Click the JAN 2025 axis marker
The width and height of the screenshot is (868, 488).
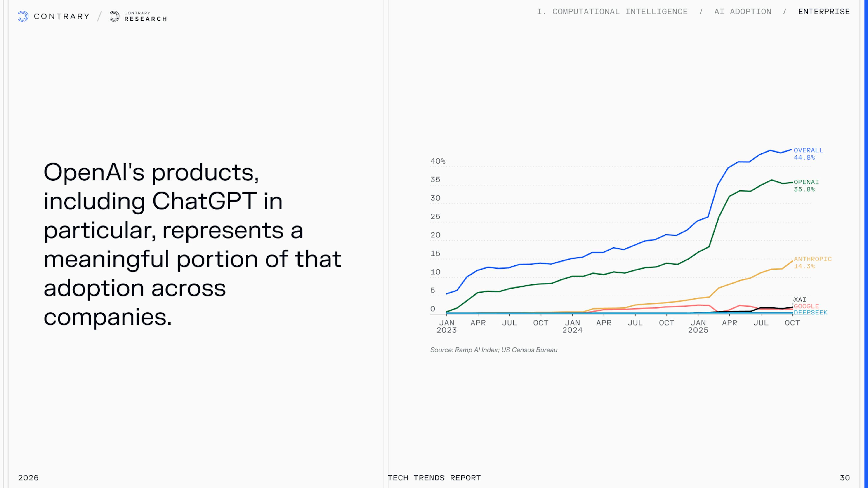tap(698, 326)
